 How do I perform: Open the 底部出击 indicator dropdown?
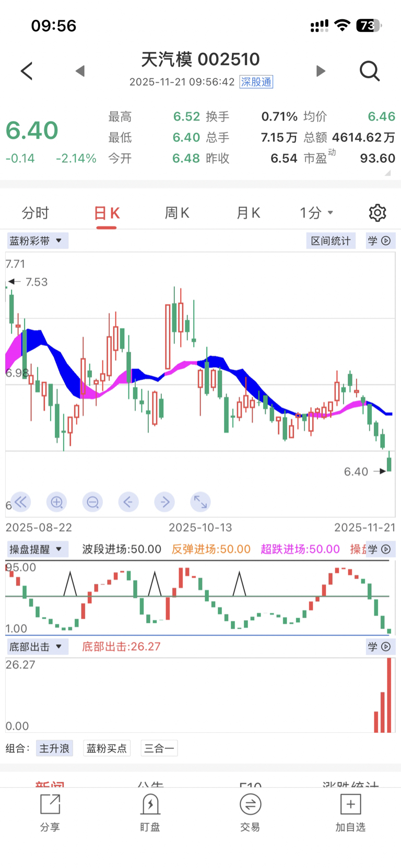[37, 647]
